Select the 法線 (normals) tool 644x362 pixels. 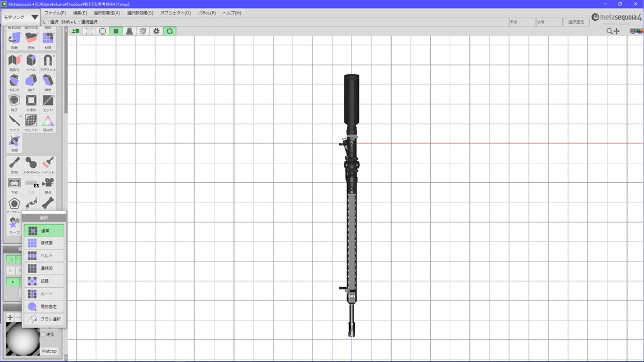pos(14,143)
